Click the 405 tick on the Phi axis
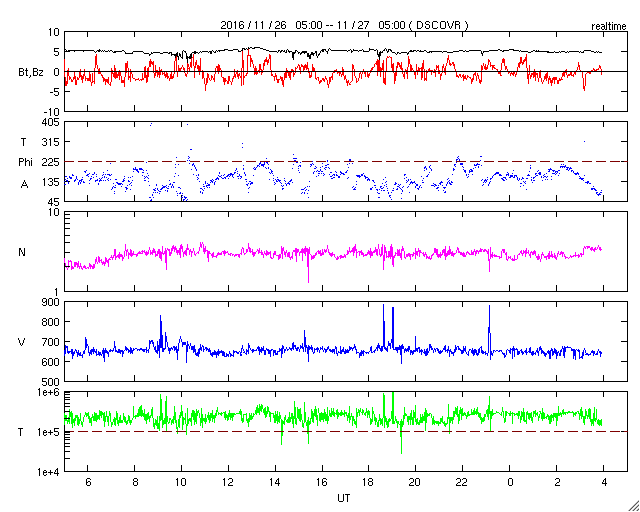This screenshot has height=512, width=640. click(52, 122)
